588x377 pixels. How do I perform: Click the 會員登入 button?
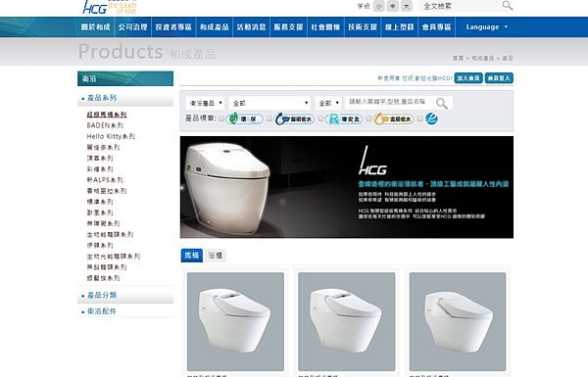pos(499,78)
